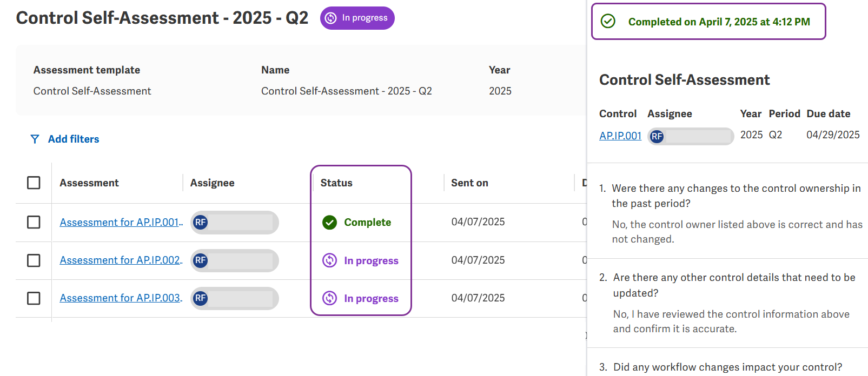Viewport: 868px width, 376px height.
Task: Click question 1 about control ownership changes
Action: (x=736, y=196)
